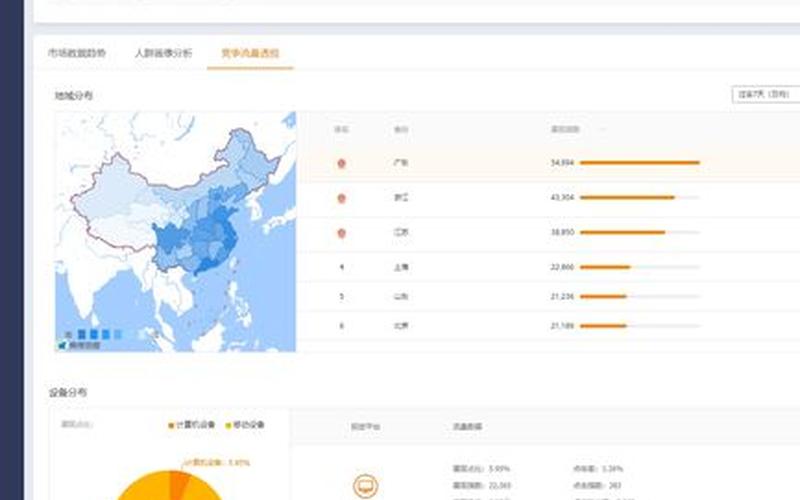800x500 pixels.
Task: Click the computer platform icon in the device table
Action: [365, 485]
